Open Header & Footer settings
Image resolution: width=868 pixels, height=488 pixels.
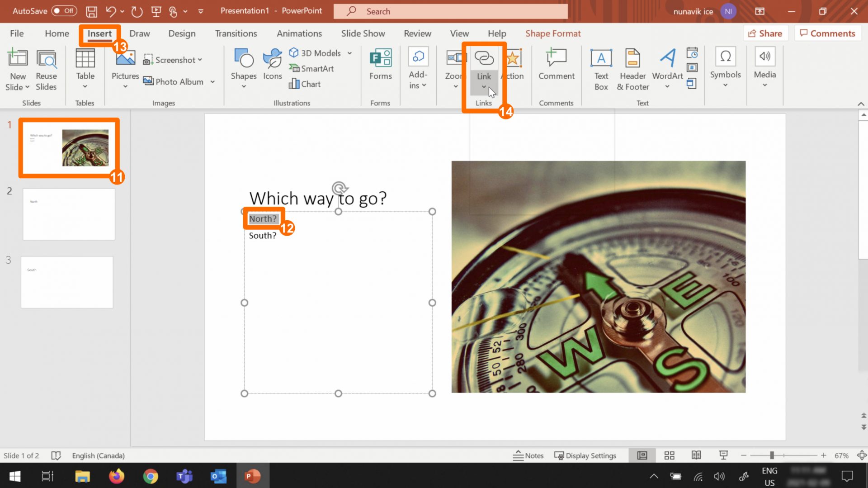pos(632,68)
